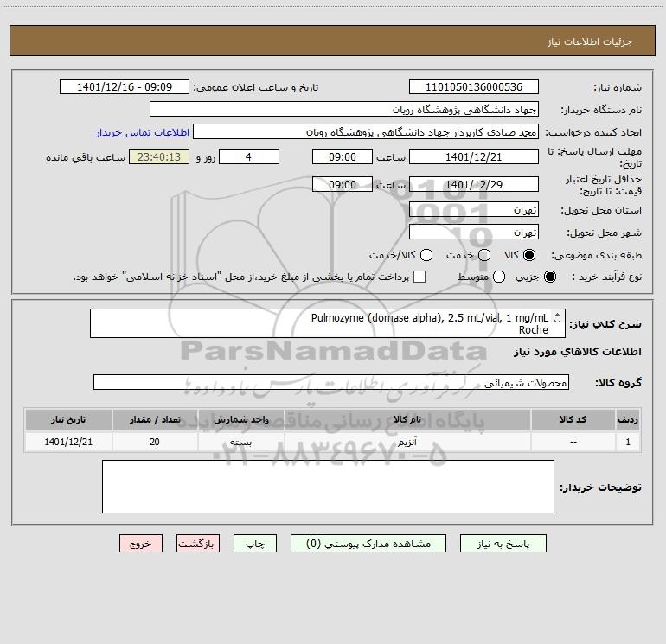This screenshot has height=644, width=666.
Task: Click the quantity cell showing 20
Action: (155, 442)
